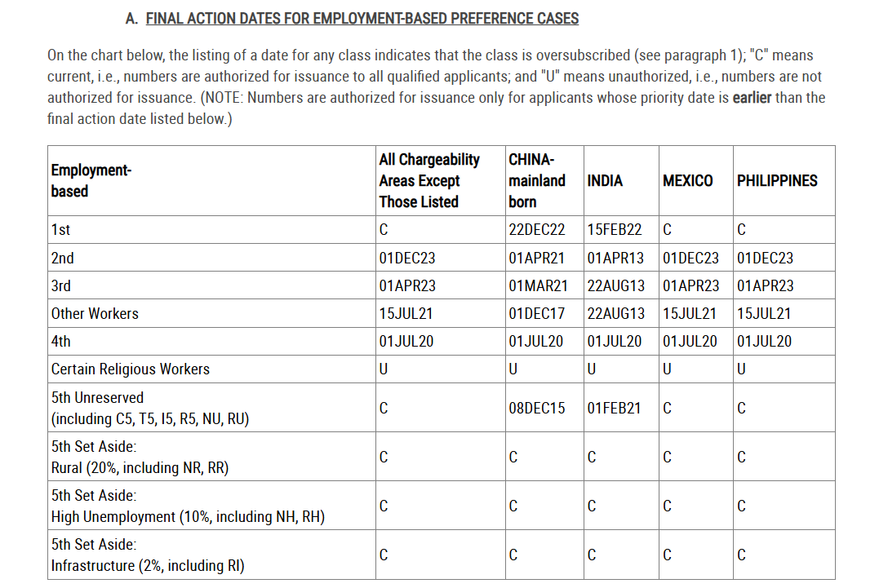Screen dimensions: 888x588
Task: Select the Other Workers row label
Action: (95, 313)
